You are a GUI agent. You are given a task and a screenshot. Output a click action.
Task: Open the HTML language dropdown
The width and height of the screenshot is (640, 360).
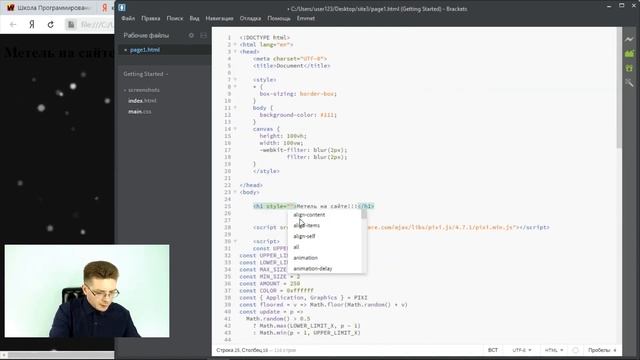click(553, 350)
